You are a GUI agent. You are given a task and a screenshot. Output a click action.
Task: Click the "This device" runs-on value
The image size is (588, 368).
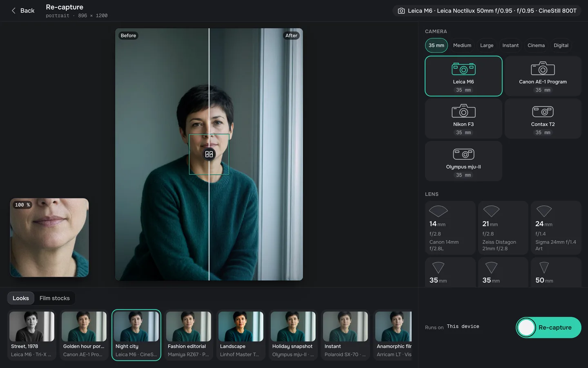pos(463,326)
